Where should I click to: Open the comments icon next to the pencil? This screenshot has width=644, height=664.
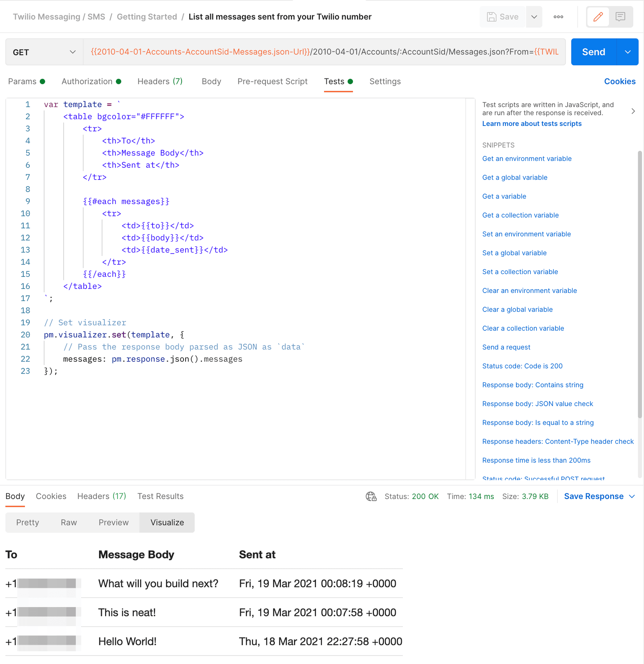tap(620, 16)
